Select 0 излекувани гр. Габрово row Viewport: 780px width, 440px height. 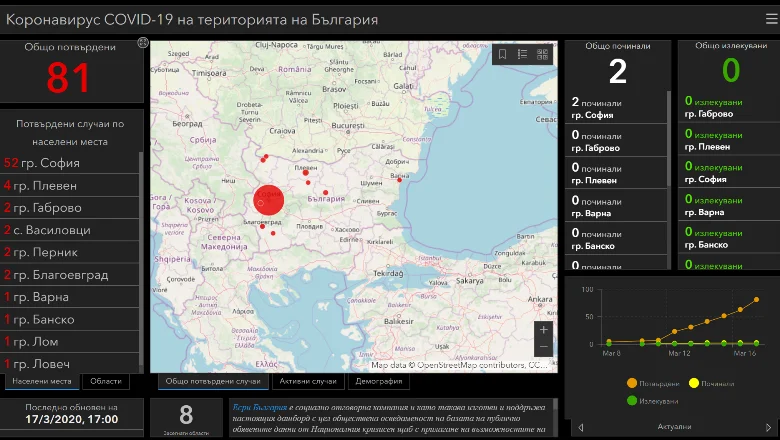click(x=729, y=107)
